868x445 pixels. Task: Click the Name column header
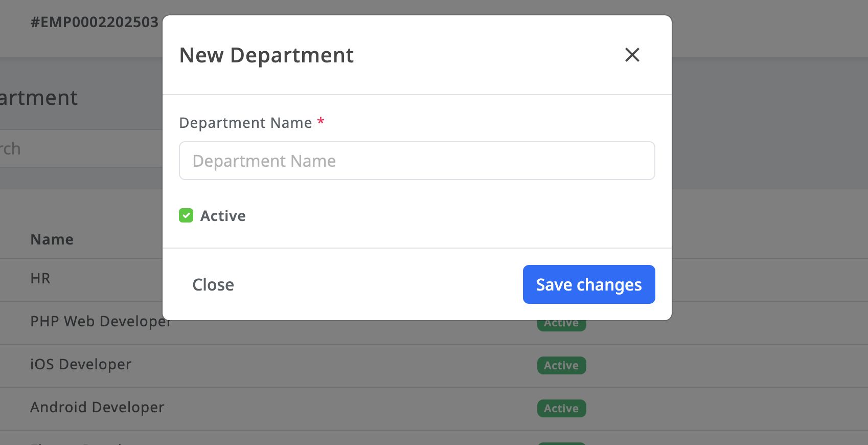point(52,239)
